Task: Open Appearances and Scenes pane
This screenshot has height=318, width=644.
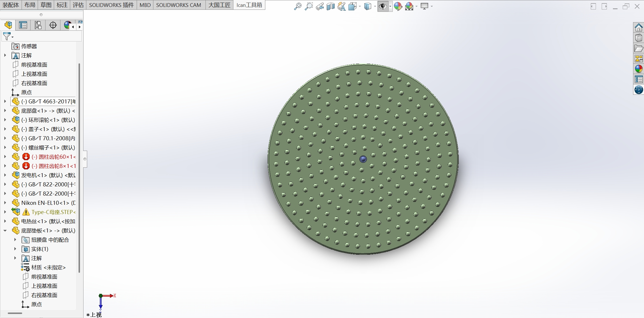Action: click(639, 69)
